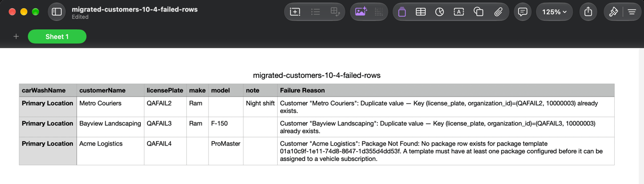Click the document title migrated-customers-10-4-failed-rows in title bar

(x=135, y=9)
